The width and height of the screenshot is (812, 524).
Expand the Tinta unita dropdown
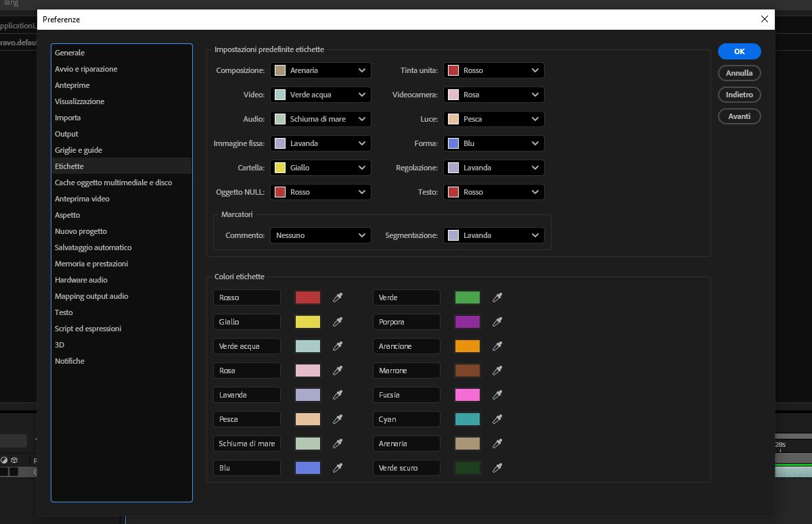[x=494, y=70]
